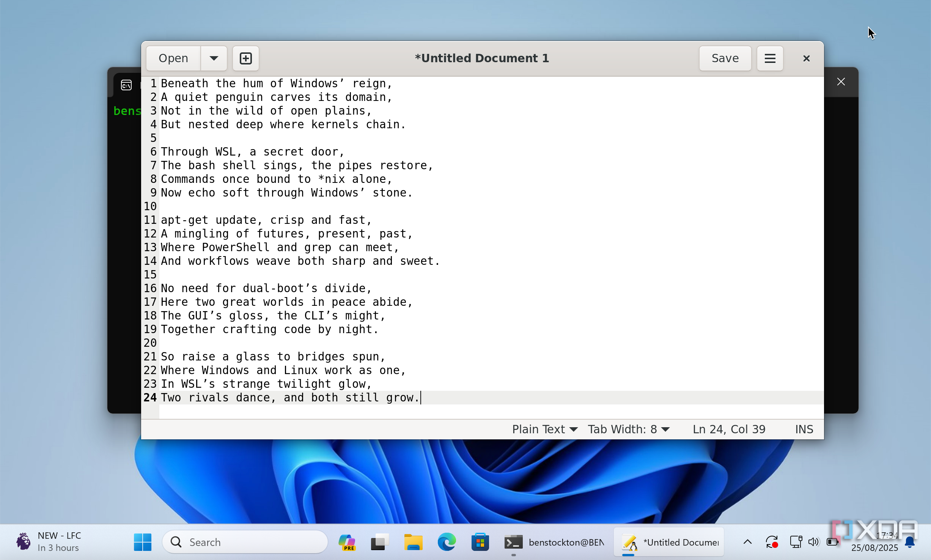The width and height of the screenshot is (931, 560).
Task: Open the Plain Text language dropdown
Action: (x=544, y=429)
